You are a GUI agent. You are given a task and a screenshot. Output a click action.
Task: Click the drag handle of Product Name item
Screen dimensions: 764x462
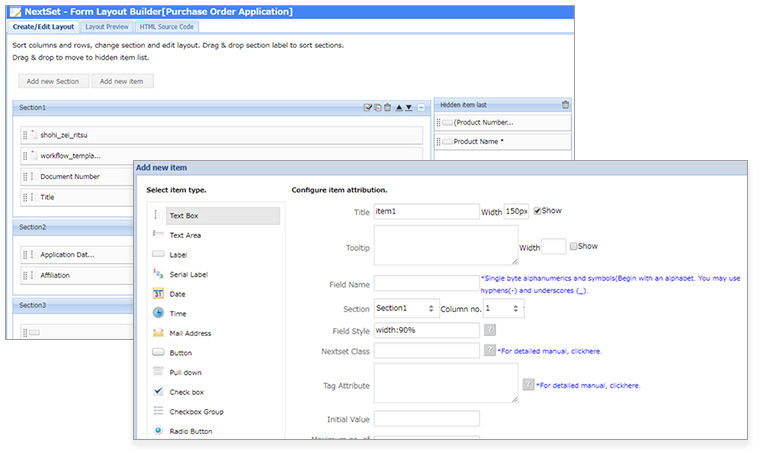click(438, 141)
